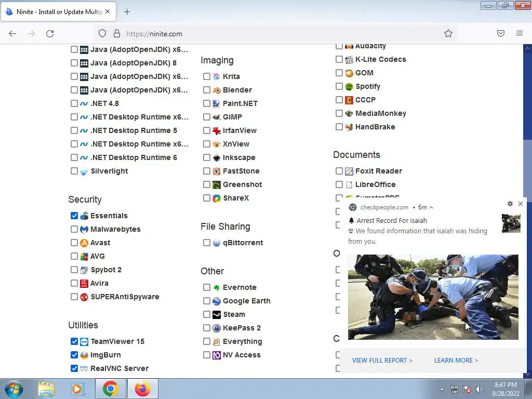532x399 pixels.
Task: Click the Krita app icon
Action: pos(217,76)
